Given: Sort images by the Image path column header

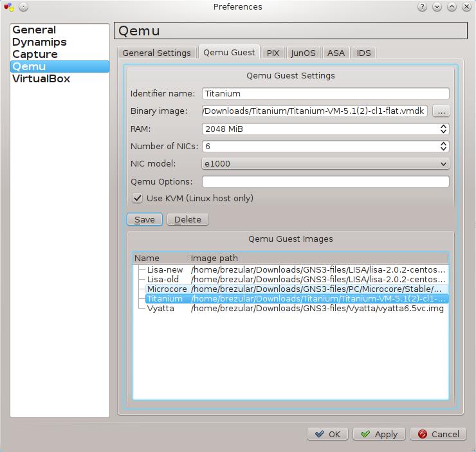Looking at the screenshot, I should click(318, 258).
